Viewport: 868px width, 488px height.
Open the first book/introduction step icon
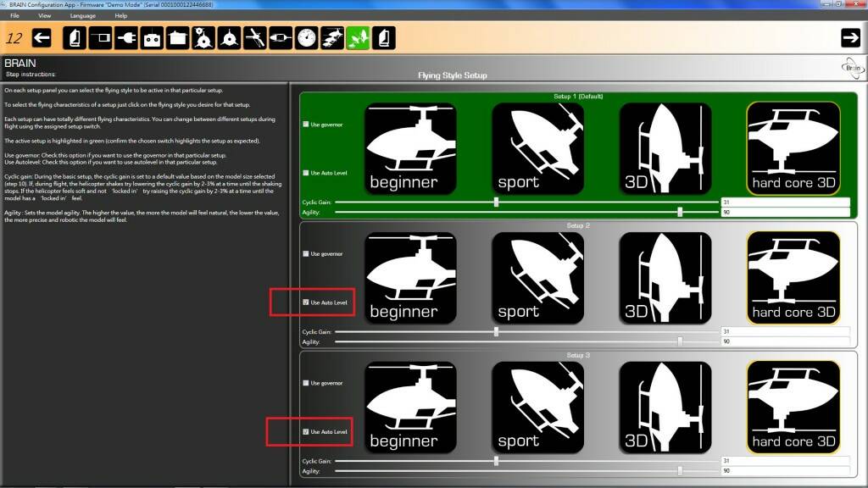click(x=75, y=38)
